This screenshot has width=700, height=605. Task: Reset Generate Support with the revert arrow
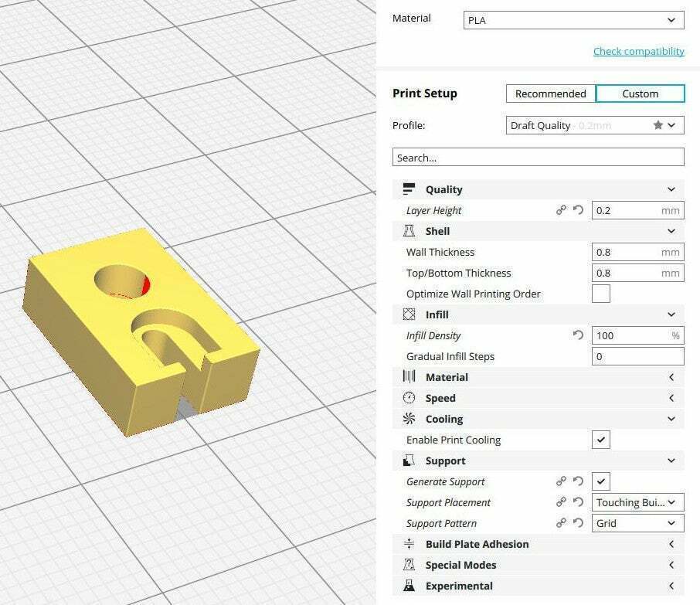578,481
